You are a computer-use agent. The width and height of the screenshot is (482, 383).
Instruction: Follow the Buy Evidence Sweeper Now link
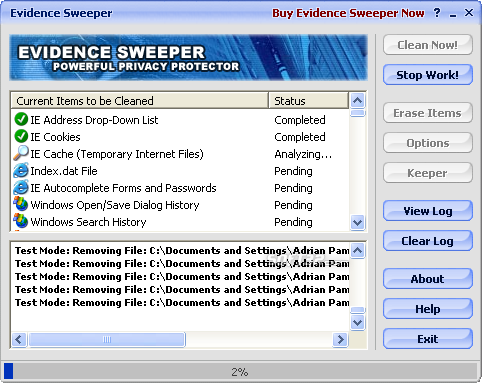coord(348,13)
